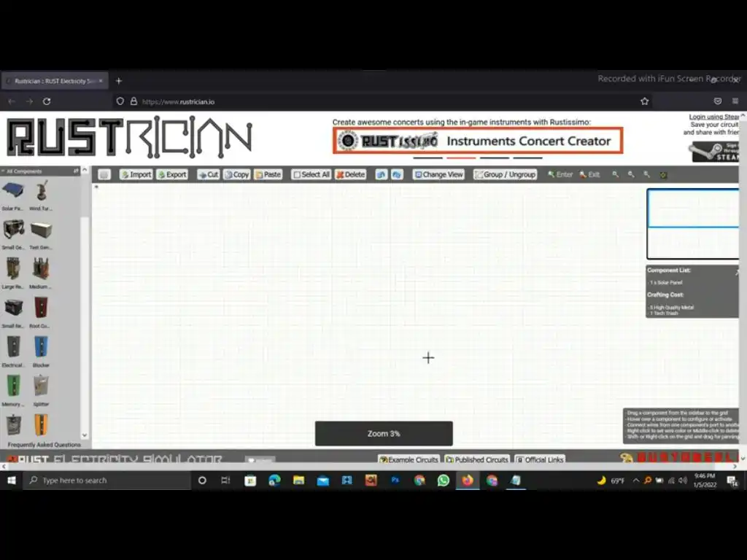Open the Published Circuits tab

coord(477,459)
